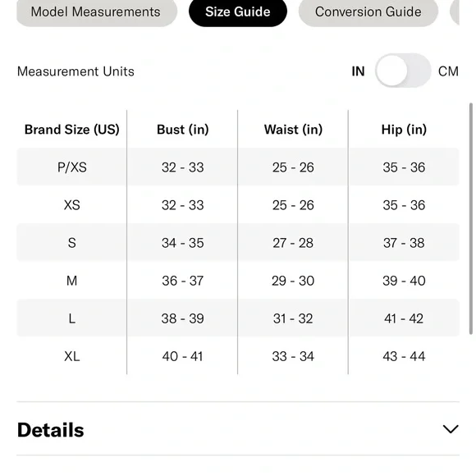Click the Waist (in) column header

[293, 130]
